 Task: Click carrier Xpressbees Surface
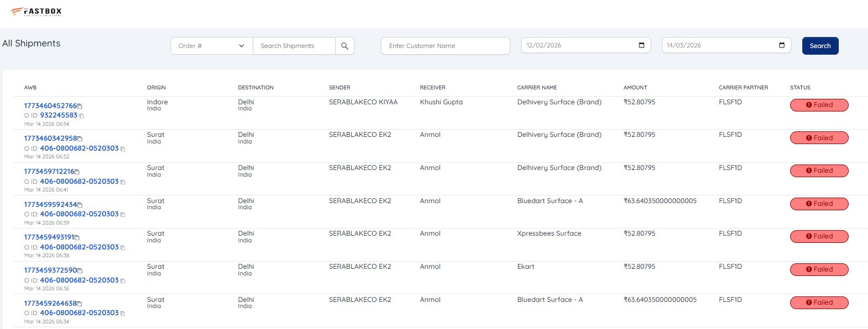pos(549,234)
